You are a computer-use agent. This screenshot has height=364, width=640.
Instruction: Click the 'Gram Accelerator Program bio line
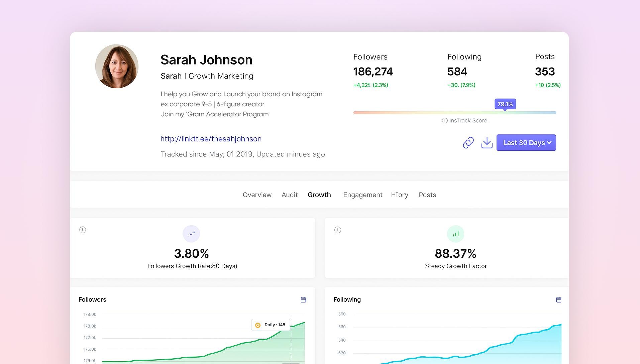215,114
